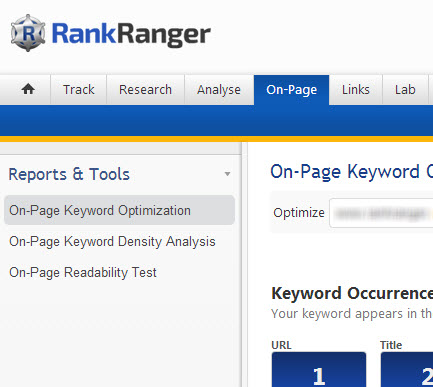
Task: Open the Links tab
Action: point(356,89)
